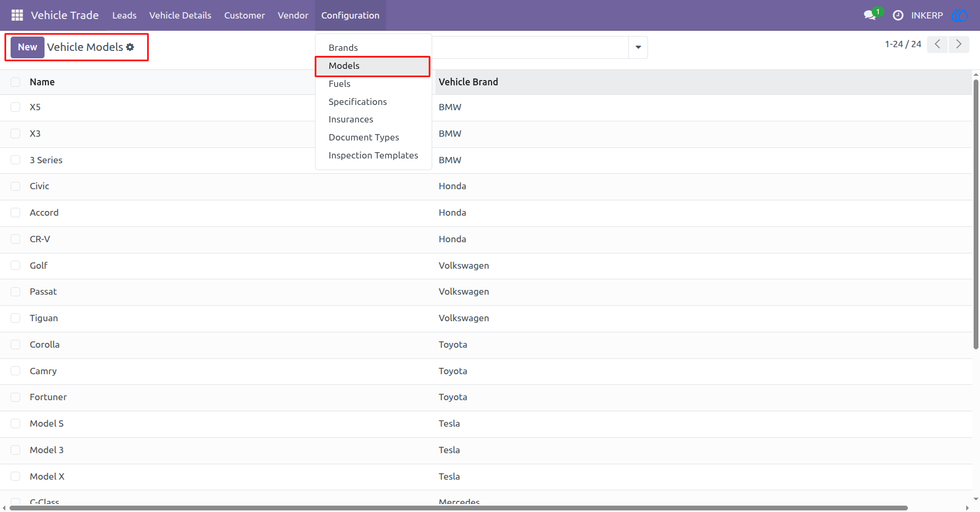Click the gear icon beside Vehicle Models
Image resolution: width=980 pixels, height=512 pixels.
tap(130, 47)
